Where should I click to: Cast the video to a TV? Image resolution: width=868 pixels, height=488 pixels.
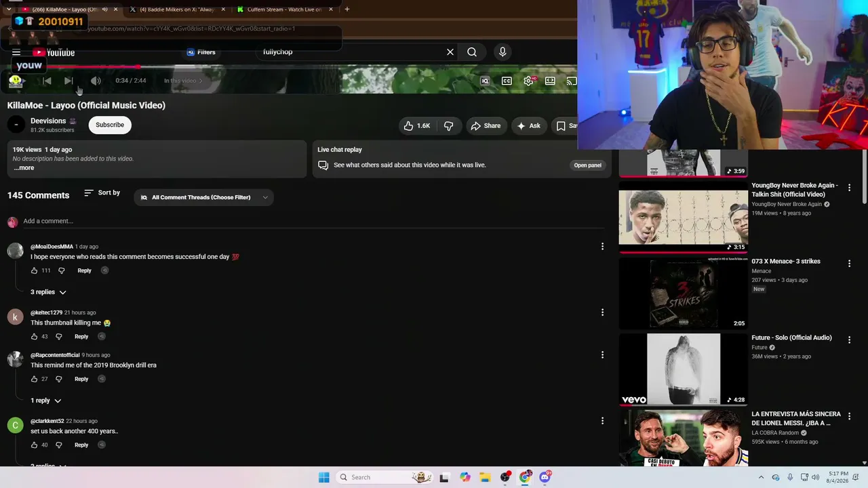click(571, 81)
